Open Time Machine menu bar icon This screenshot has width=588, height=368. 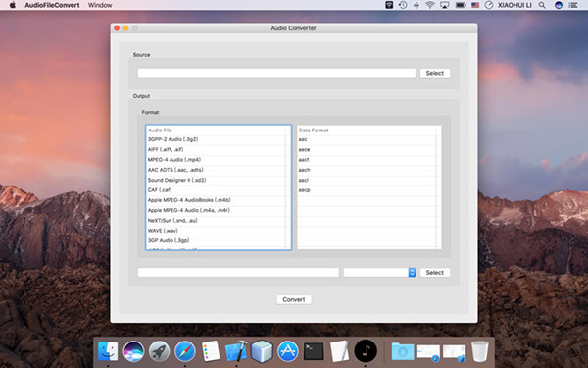tap(403, 5)
